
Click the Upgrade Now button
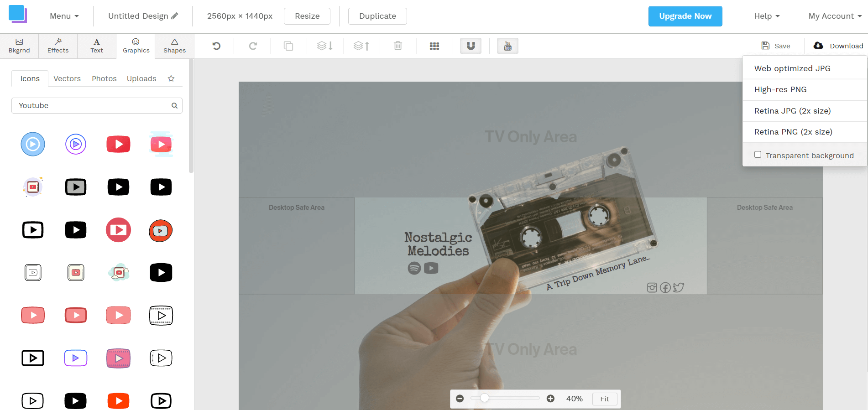pyautogui.click(x=685, y=16)
